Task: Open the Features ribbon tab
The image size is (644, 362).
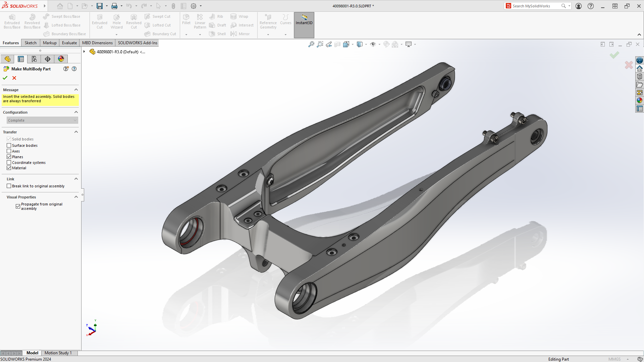Action: pos(11,43)
